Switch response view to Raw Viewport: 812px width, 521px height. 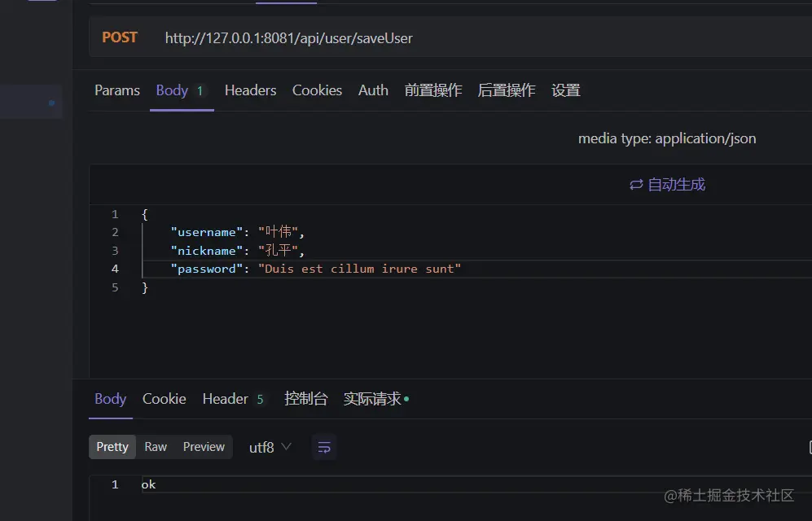click(156, 446)
